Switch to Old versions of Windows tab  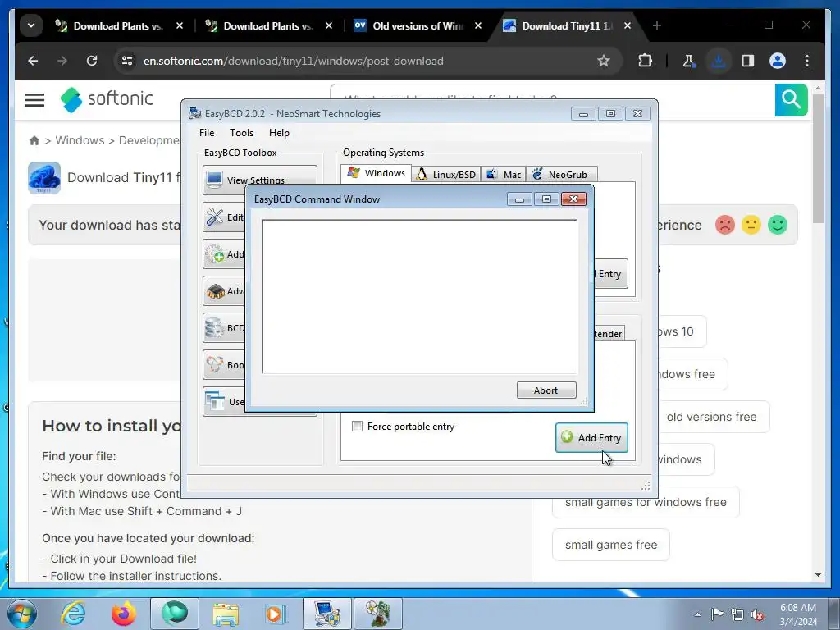point(418,25)
